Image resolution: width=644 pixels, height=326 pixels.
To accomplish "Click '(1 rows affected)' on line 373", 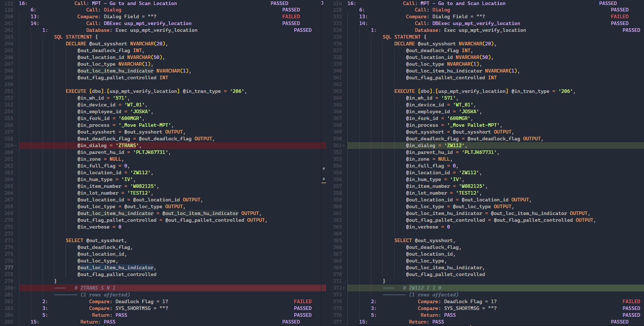I will coord(434,295).
